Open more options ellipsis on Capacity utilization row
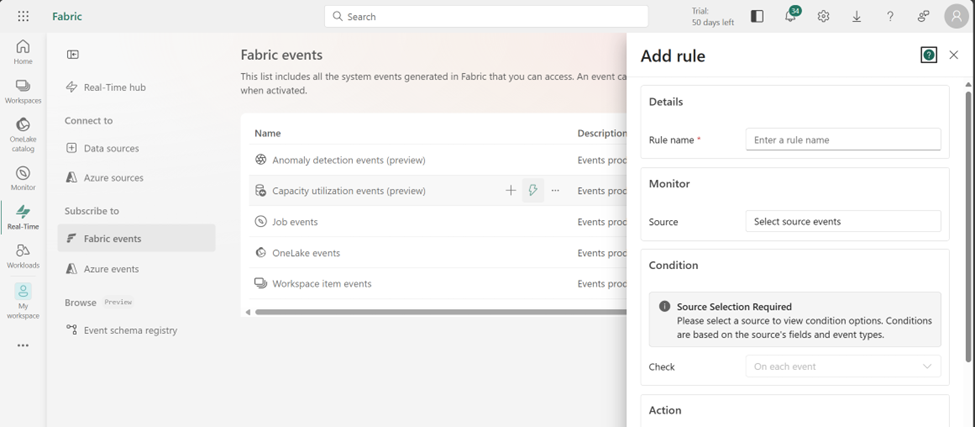 pos(555,191)
